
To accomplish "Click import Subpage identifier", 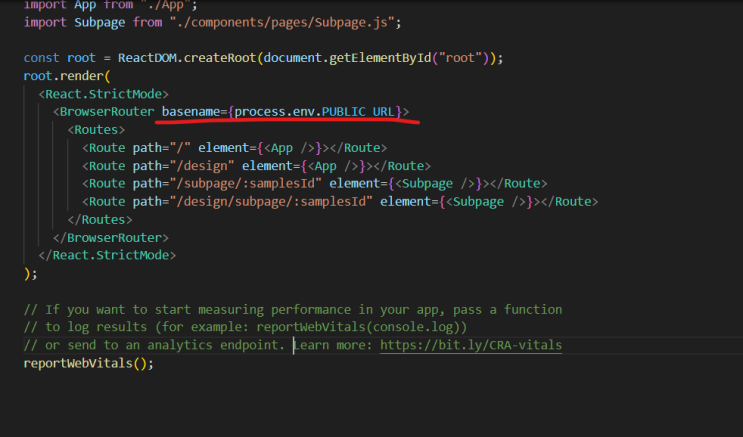I will (x=100, y=23).
